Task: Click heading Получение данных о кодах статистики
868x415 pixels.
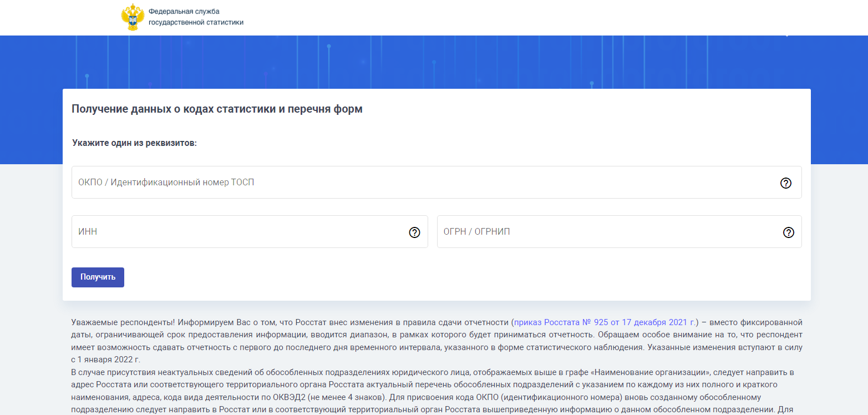Action: pyautogui.click(x=217, y=109)
